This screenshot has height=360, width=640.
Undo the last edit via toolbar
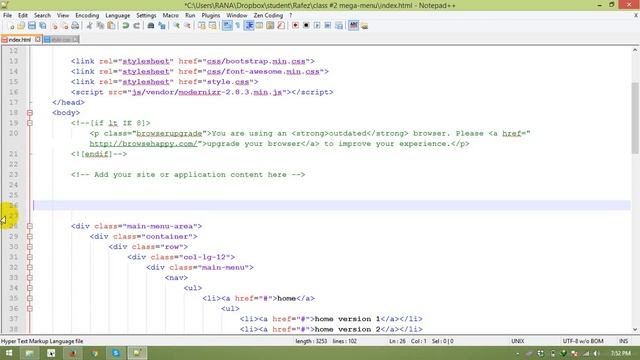[126, 26]
